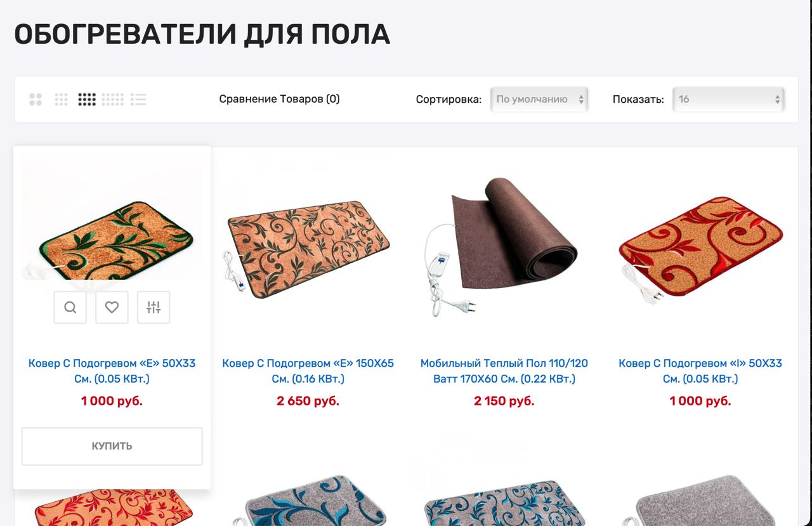This screenshot has width=812, height=526.
Task: Click the compare sliders icon on first product
Action: tap(154, 308)
